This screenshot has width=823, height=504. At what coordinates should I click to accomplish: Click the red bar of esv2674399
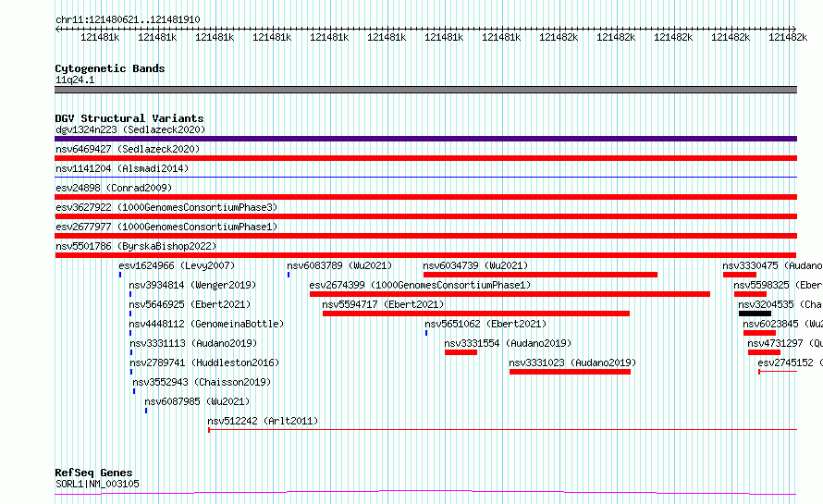click(510, 294)
